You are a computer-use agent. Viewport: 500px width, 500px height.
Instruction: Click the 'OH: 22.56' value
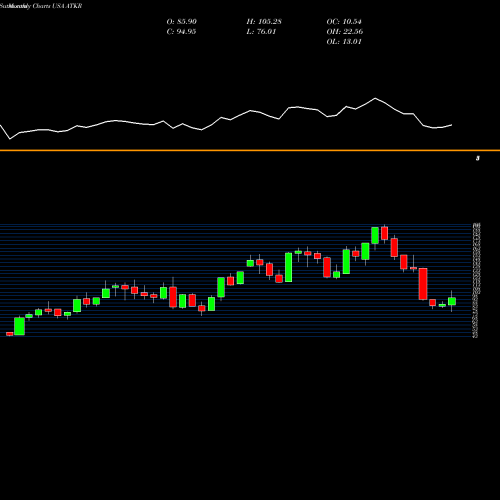(x=345, y=32)
